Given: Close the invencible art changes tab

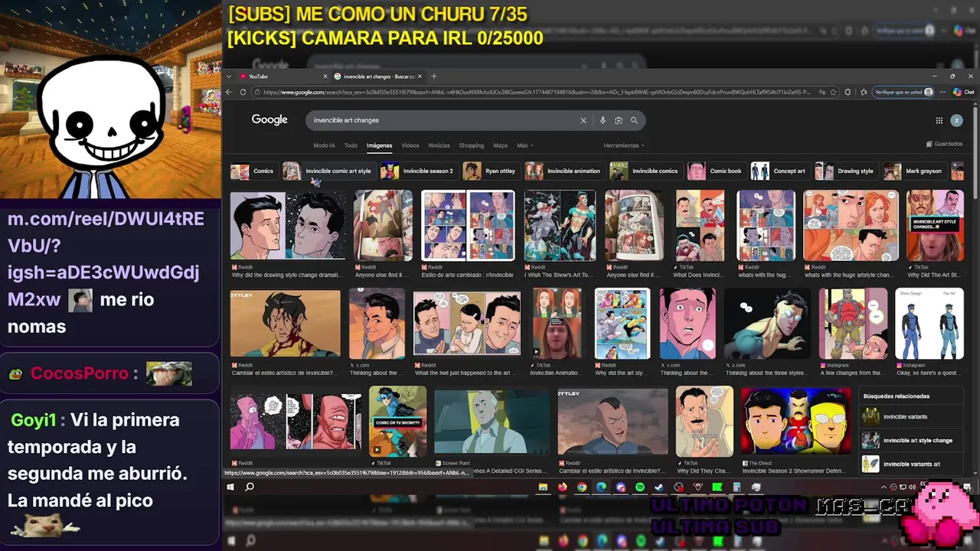Looking at the screenshot, I should click(x=421, y=77).
